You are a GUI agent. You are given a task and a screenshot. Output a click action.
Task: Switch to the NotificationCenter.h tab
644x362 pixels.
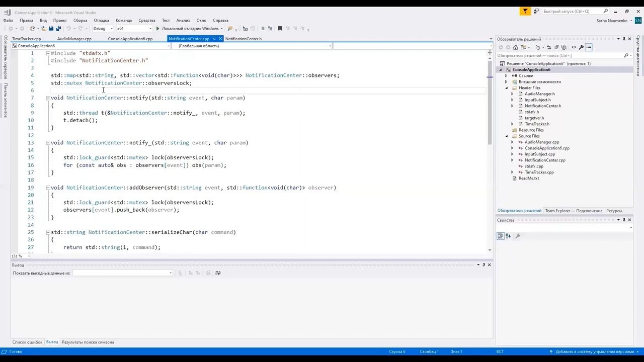243,39
